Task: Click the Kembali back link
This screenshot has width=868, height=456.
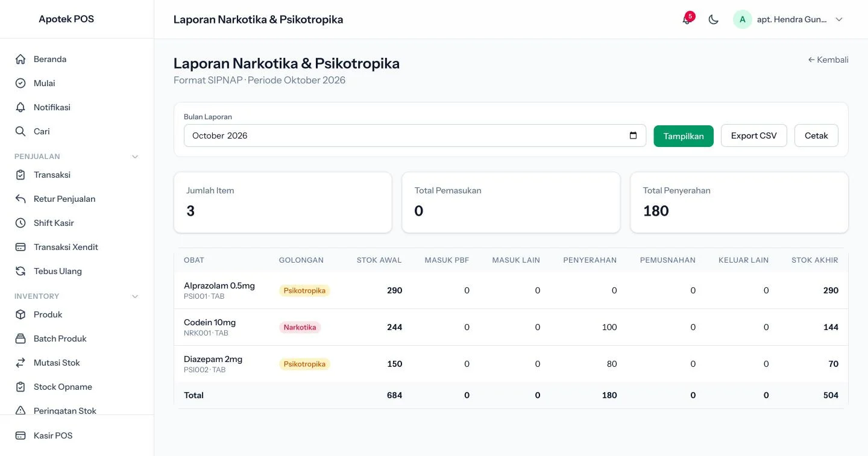Action: [828, 60]
